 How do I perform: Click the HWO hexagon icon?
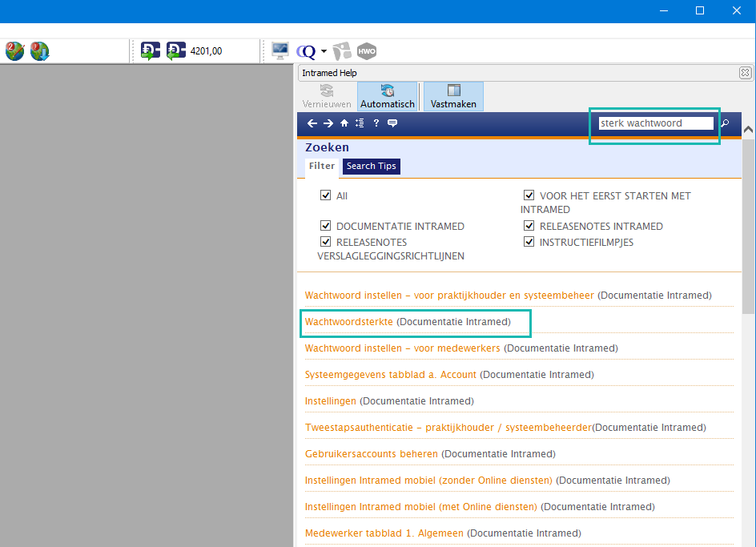click(367, 51)
